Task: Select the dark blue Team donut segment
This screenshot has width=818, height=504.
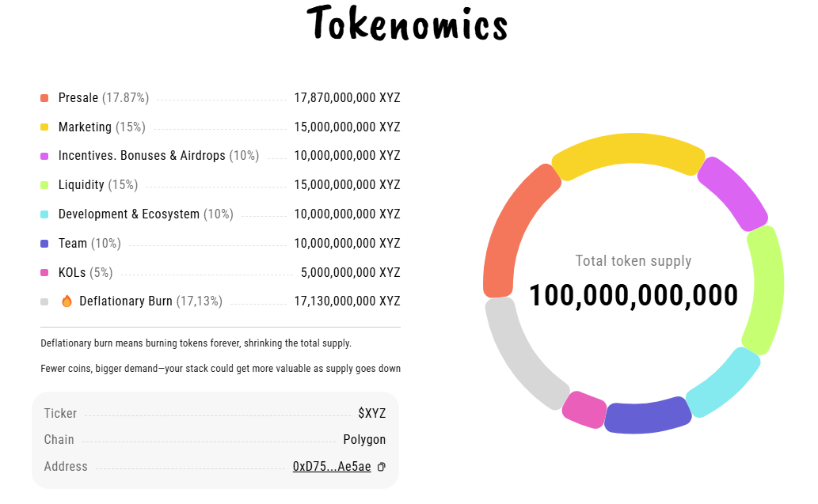Action: click(647, 415)
